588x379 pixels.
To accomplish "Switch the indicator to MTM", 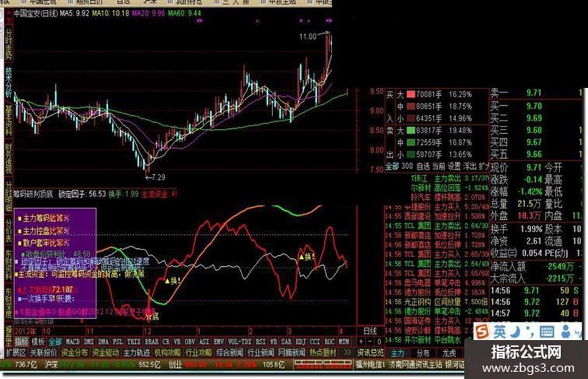I will click(x=343, y=342).
